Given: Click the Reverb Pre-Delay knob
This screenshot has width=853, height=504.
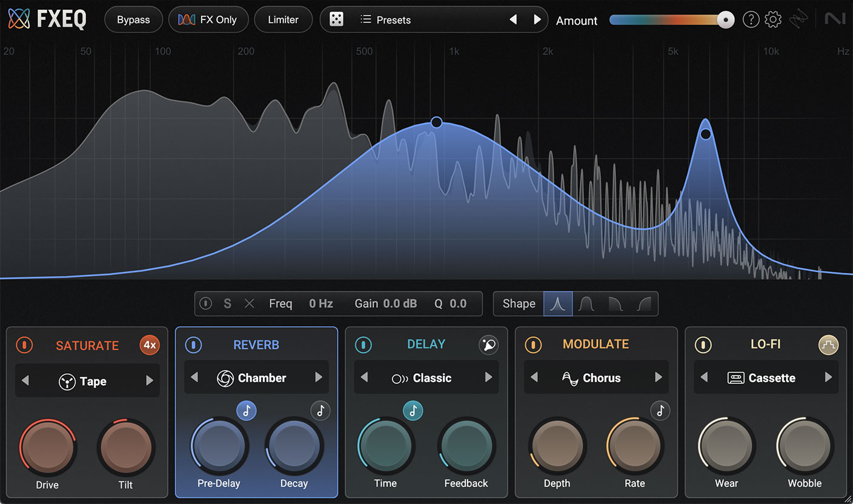Looking at the screenshot, I should click(x=219, y=446).
